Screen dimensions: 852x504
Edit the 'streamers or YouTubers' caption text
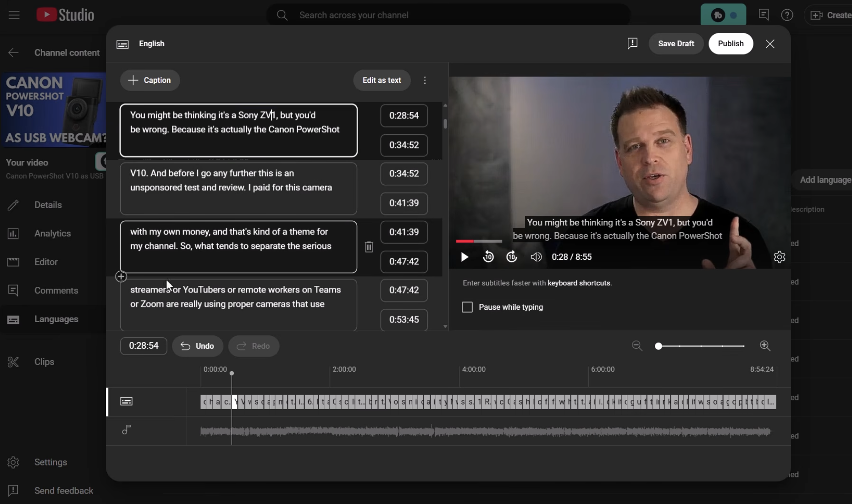coord(238,305)
